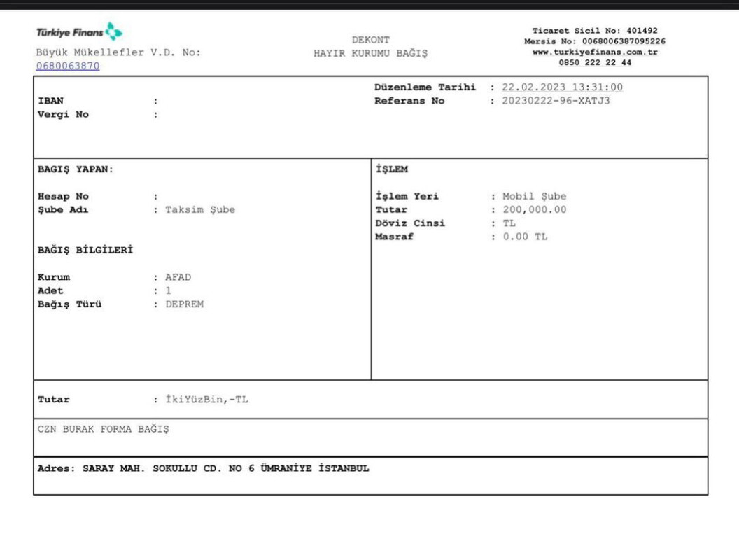Click the 'Şube Adı' label
The width and height of the screenshot is (739, 560).
(63, 210)
